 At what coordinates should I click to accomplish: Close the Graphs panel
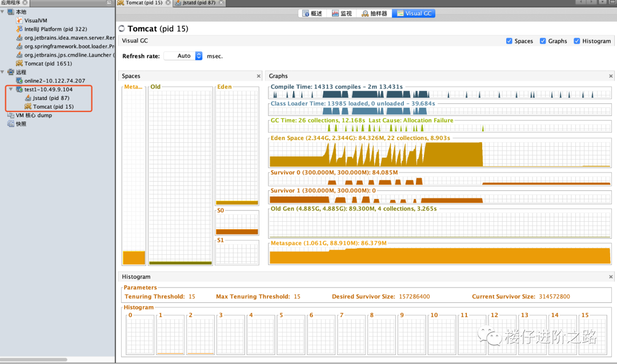coord(611,76)
